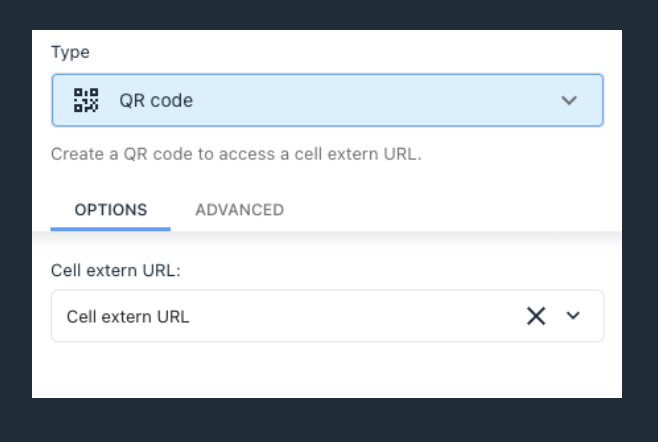Click the blue underline below OPTIONS

[x=110, y=229]
